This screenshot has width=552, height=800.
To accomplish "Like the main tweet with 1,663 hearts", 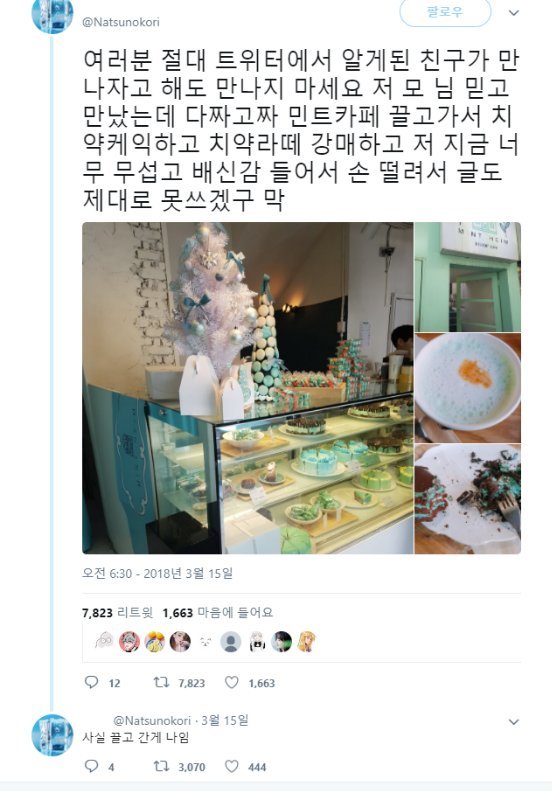I will click(232, 682).
